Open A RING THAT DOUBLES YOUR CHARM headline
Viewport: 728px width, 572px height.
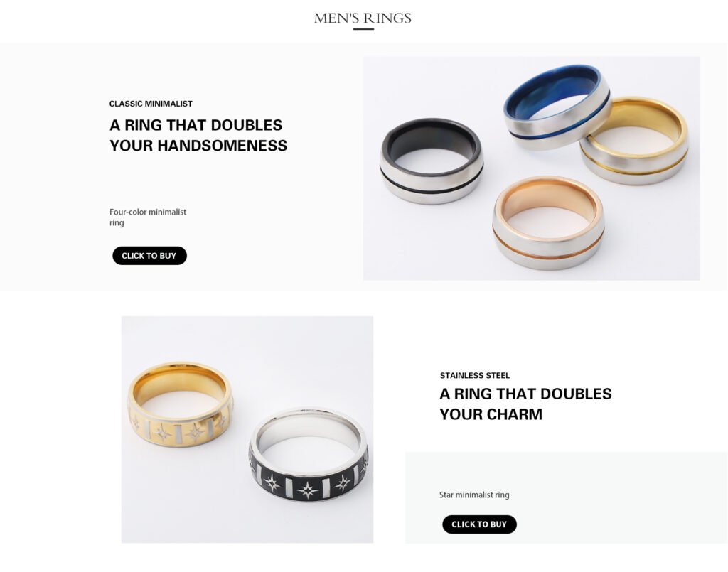pos(525,404)
